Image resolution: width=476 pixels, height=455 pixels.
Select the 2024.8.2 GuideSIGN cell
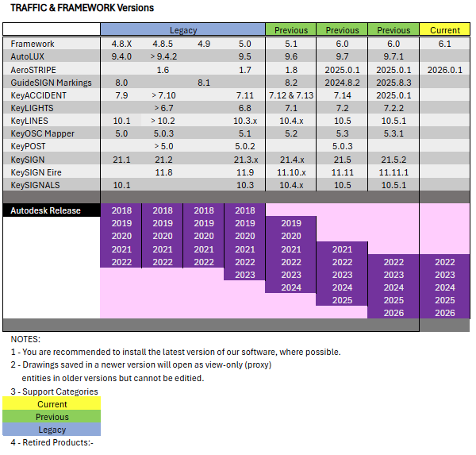342,83
